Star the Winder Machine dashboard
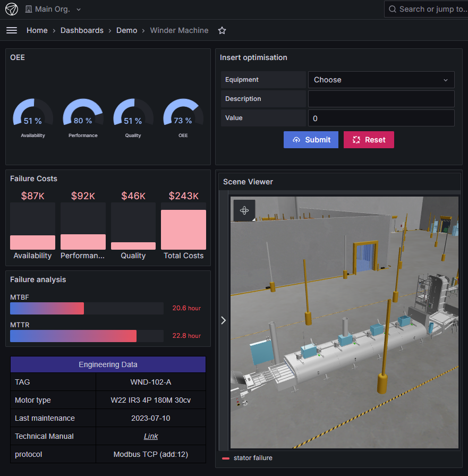Screen dimensions: 468x476 tap(222, 31)
